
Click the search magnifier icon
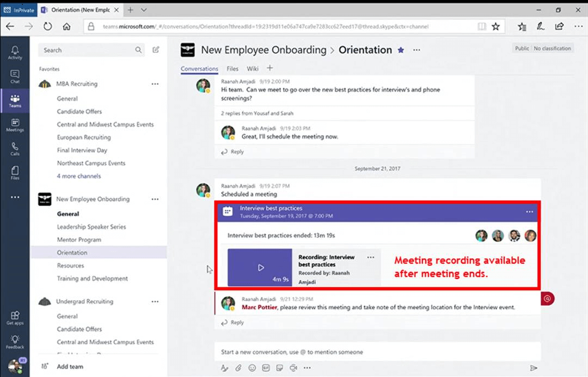pos(138,50)
